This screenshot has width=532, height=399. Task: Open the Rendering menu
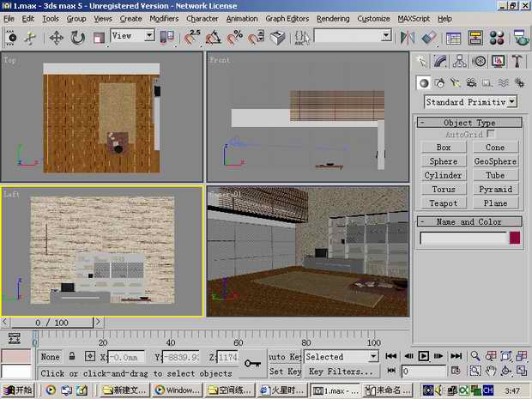pyautogui.click(x=333, y=19)
